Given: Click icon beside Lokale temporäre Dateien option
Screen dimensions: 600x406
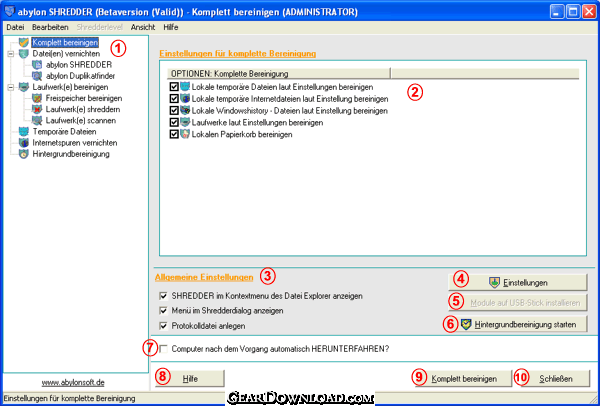Looking at the screenshot, I should (185, 87).
